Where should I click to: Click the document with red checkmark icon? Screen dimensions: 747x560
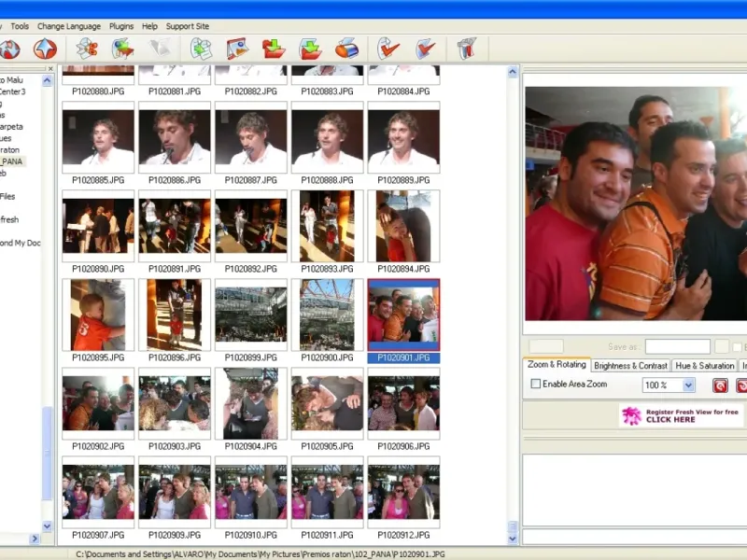[388, 49]
